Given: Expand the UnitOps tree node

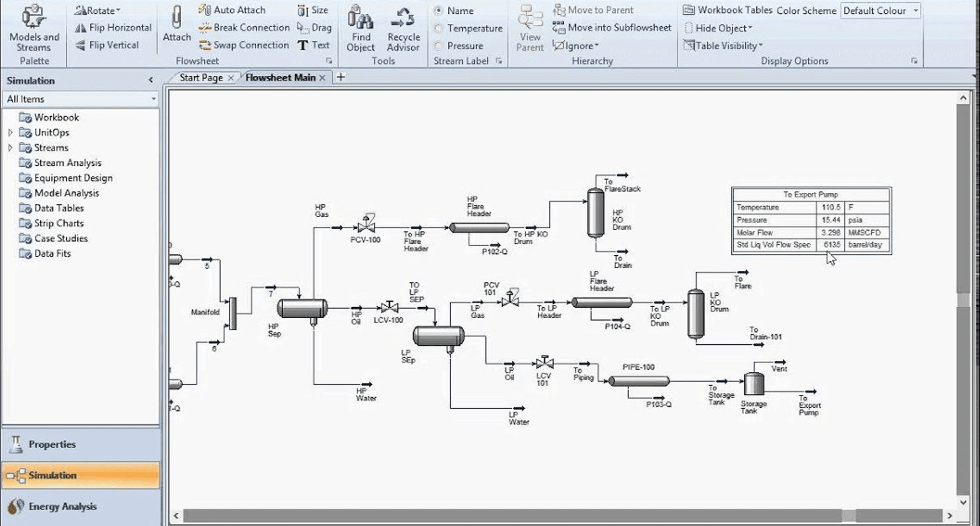Looking at the screenshot, I should (10, 133).
